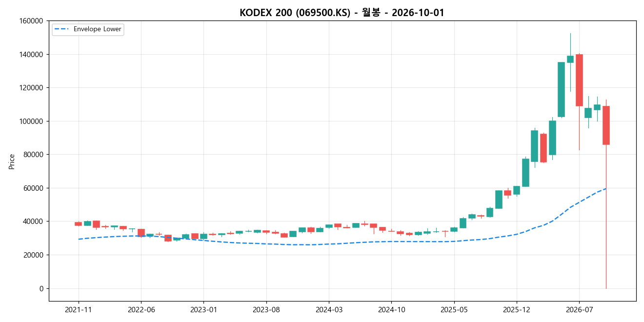Click the 2025-12 x-axis date label
Screen dimensions: 644x322
(517, 309)
